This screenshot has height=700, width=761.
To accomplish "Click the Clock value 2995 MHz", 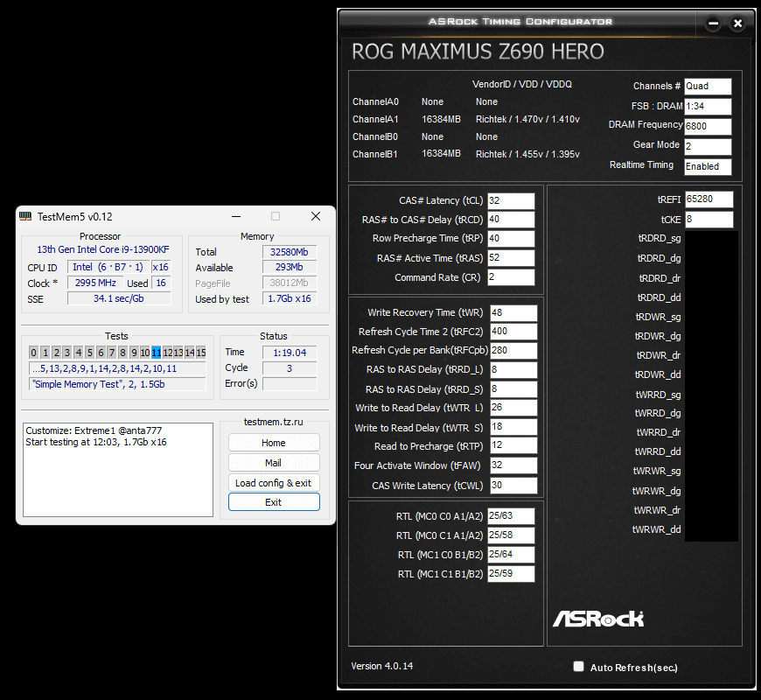I will pos(95,283).
